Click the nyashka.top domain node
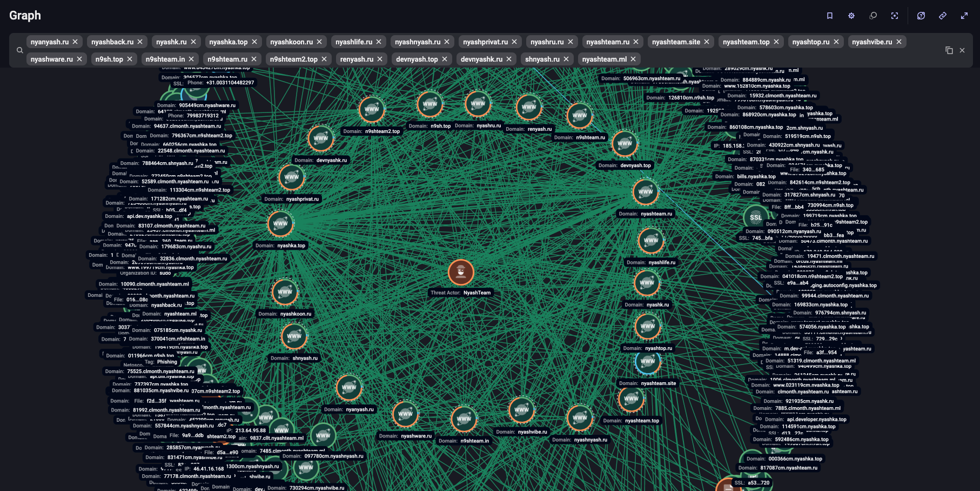This screenshot has height=491, width=980. (280, 224)
